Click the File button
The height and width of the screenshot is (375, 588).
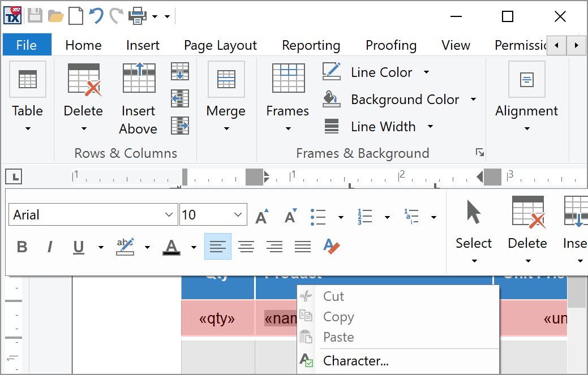click(x=27, y=45)
